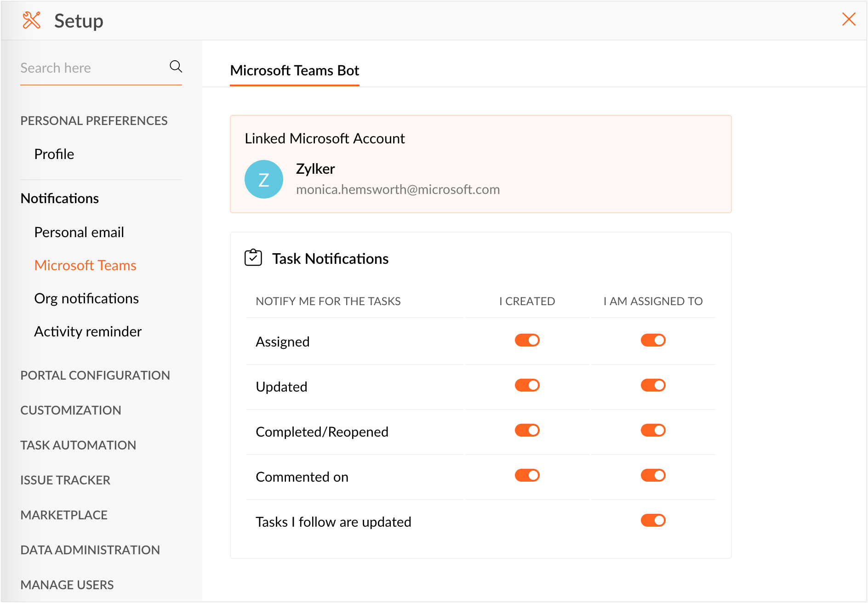Click the I CREATED column header
The image size is (868, 603).
(x=527, y=301)
